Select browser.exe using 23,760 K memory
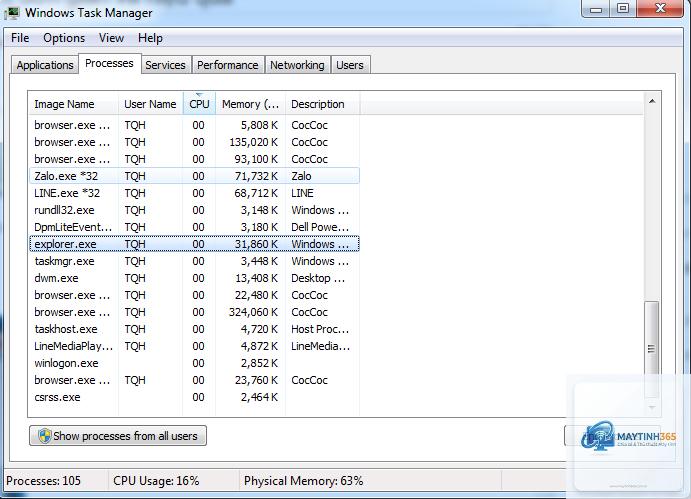 194,380
